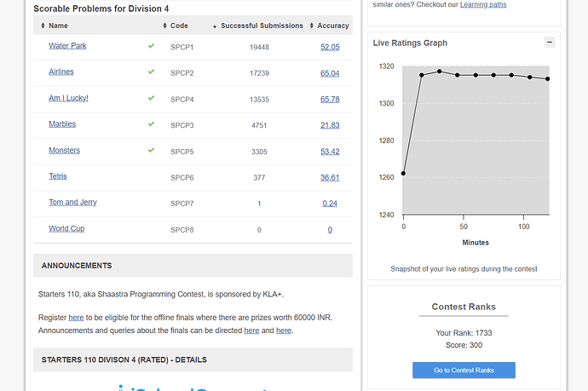Select the first graph point at 1260
Image resolution: width=588 pixels, height=391 pixels.
pos(403,173)
